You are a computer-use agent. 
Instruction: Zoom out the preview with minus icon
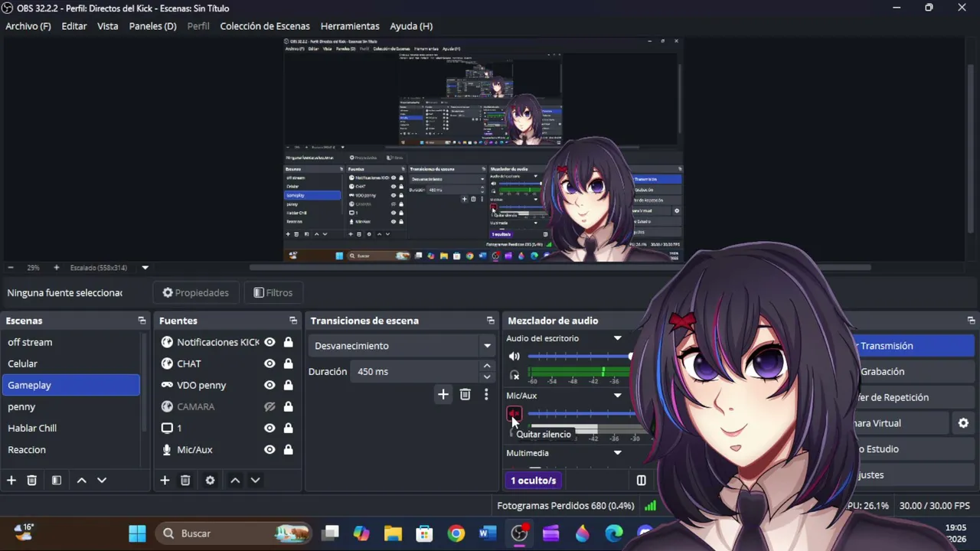click(11, 268)
